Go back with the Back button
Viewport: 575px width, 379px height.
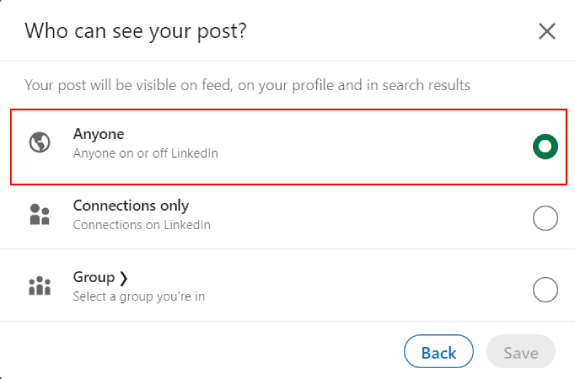(x=439, y=351)
